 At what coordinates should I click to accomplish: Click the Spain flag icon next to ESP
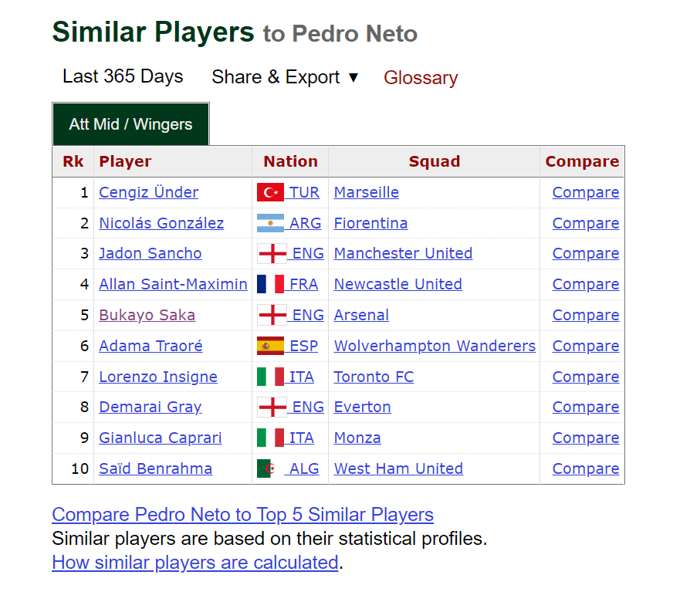click(x=270, y=346)
